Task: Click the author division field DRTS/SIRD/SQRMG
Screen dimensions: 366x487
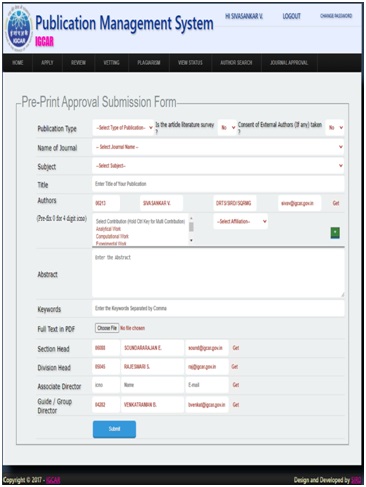Action: pos(235,203)
